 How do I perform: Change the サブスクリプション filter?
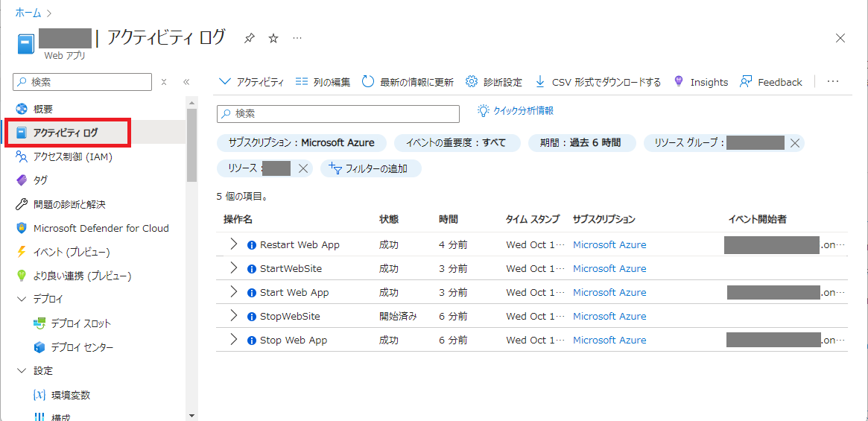pos(302,143)
